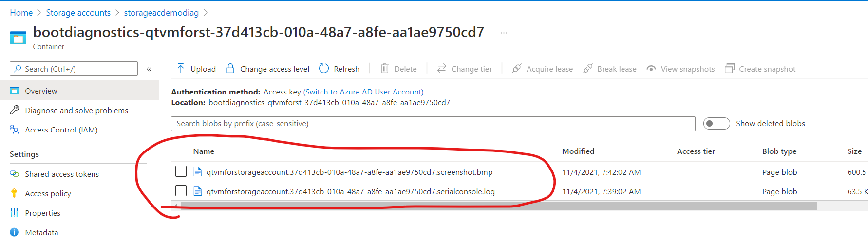Click the Search blobs by prefix field
The image size is (868, 245).
[x=433, y=124]
